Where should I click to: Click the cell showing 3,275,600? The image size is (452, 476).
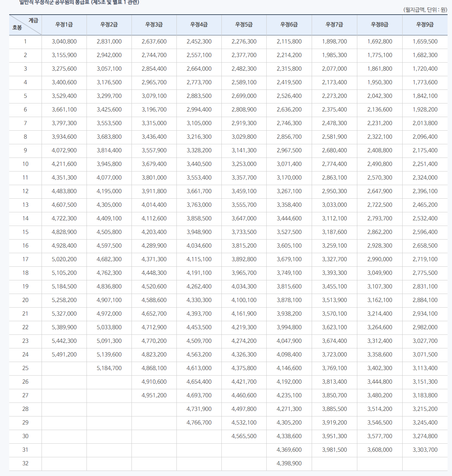(64, 69)
